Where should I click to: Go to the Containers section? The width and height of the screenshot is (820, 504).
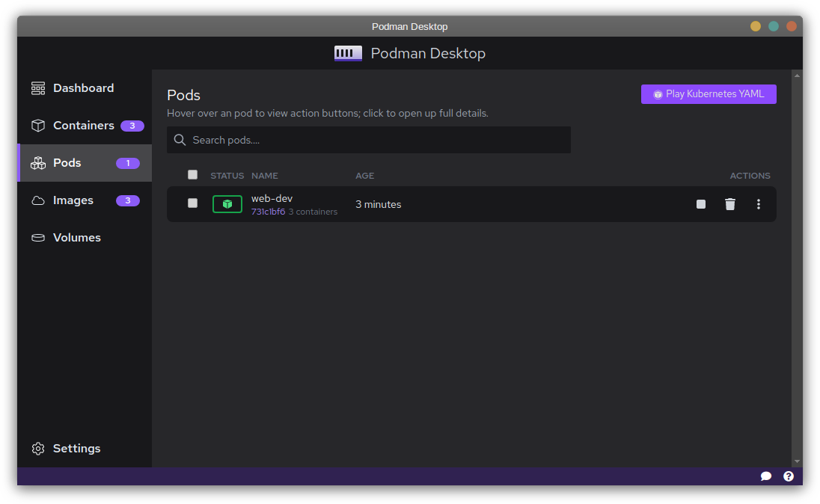(83, 126)
